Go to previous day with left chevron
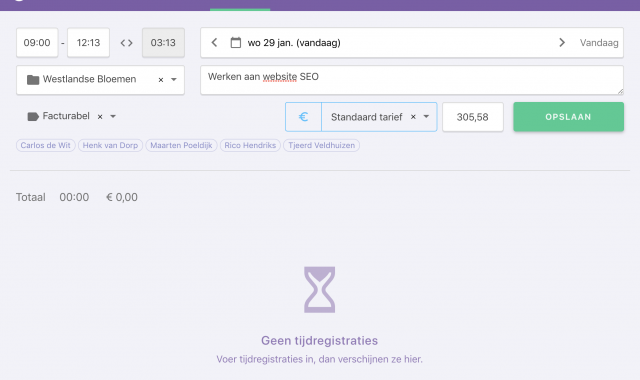Screen dimensions: 640x380 click(214, 42)
